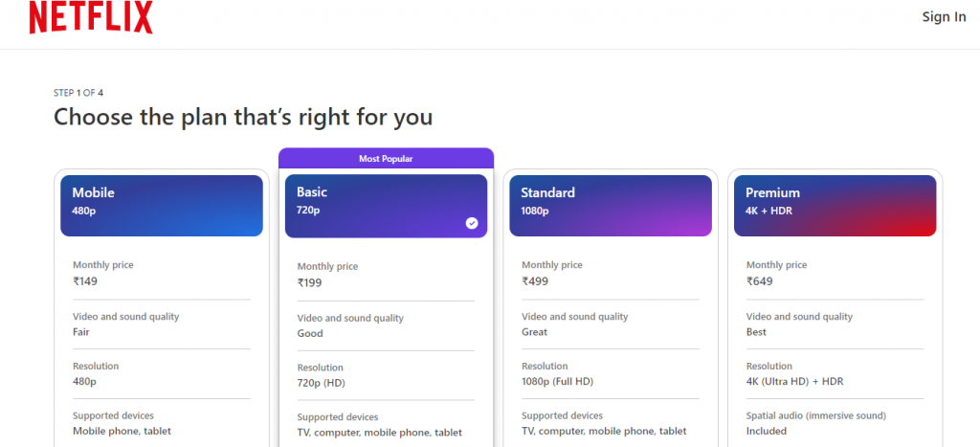Click the Basic plan's 720p (HD) resolution
This screenshot has width=980, height=447.
coord(320,383)
